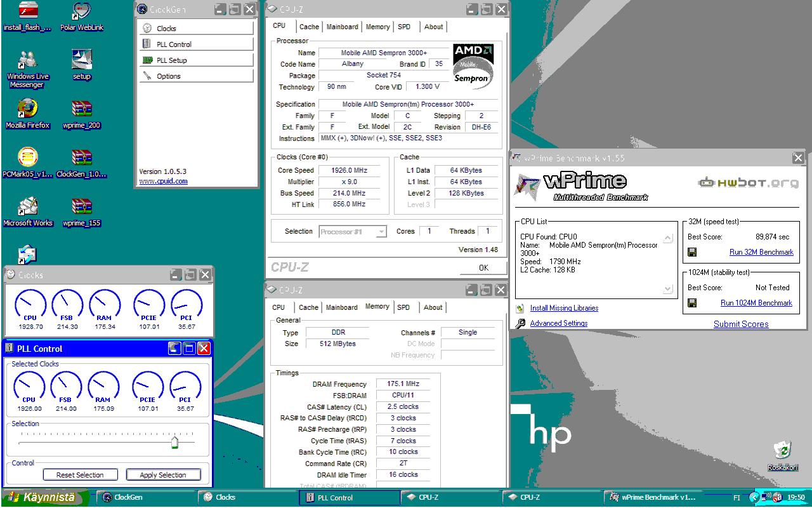The width and height of the screenshot is (812, 508).
Task: Switch to SPD tab in upper CPU-Z
Action: click(x=404, y=27)
